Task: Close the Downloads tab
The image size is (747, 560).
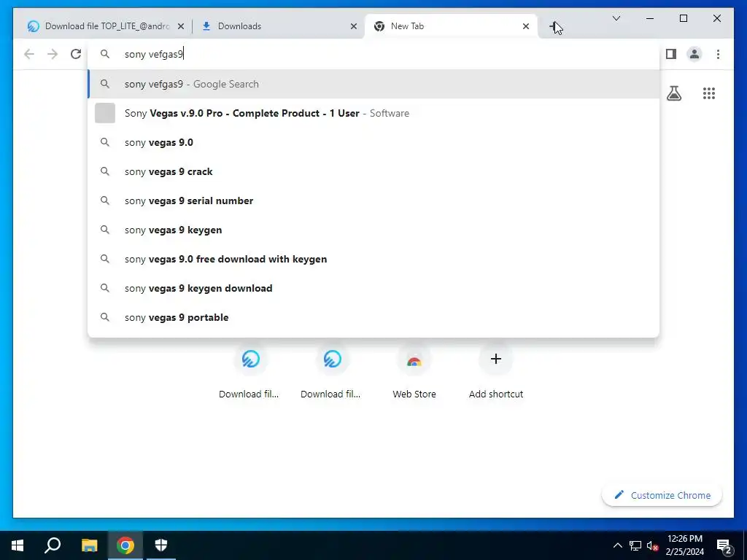Action: [x=354, y=27]
